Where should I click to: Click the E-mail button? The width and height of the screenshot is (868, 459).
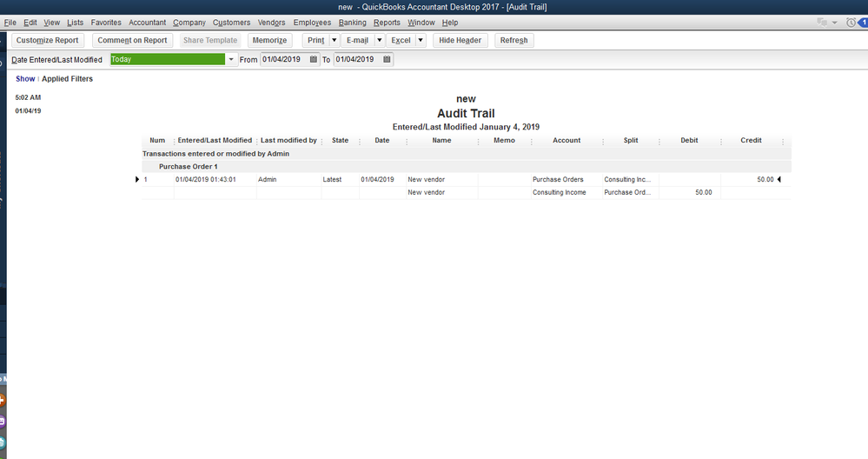358,40
